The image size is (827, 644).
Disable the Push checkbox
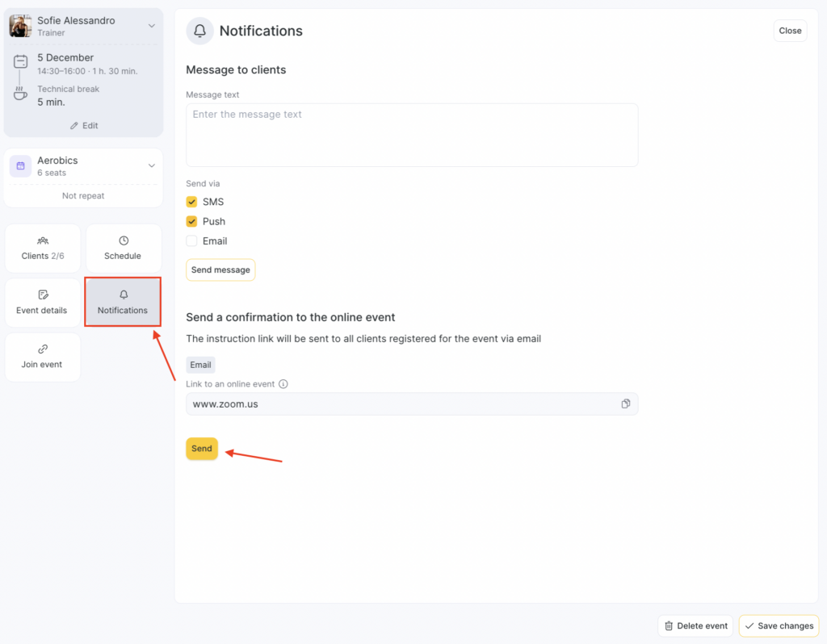(192, 221)
